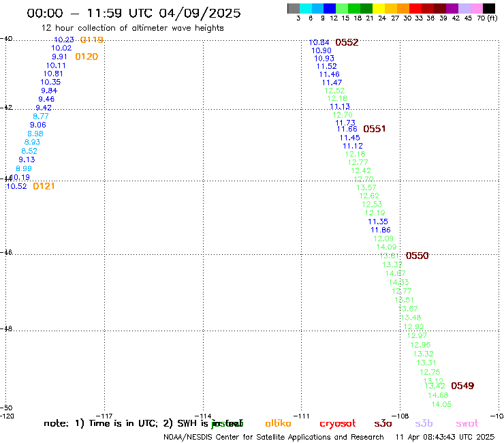The height and width of the screenshot is (443, 504).
Task: Click the wave height value 10.52
Action: pos(17,186)
